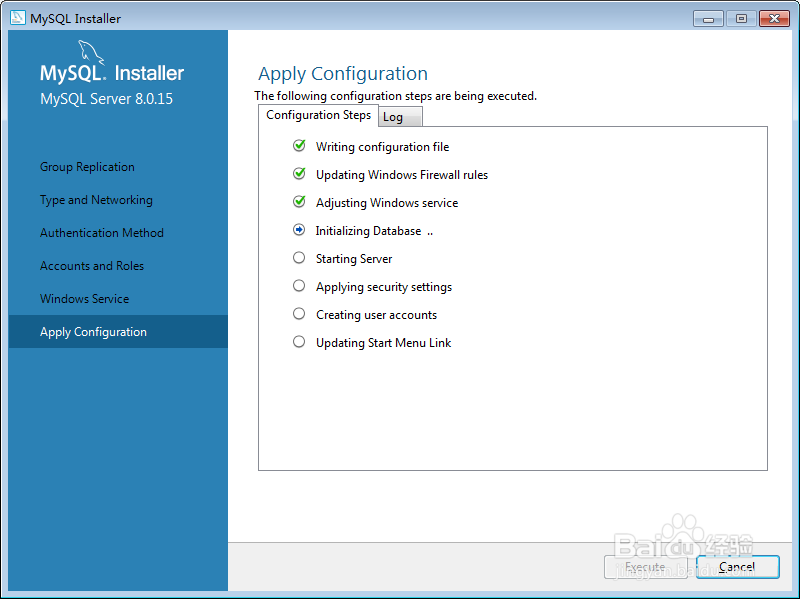The image size is (800, 599).
Task: Click the 'Updating Windows Firewall rules' step text
Action: (x=402, y=175)
